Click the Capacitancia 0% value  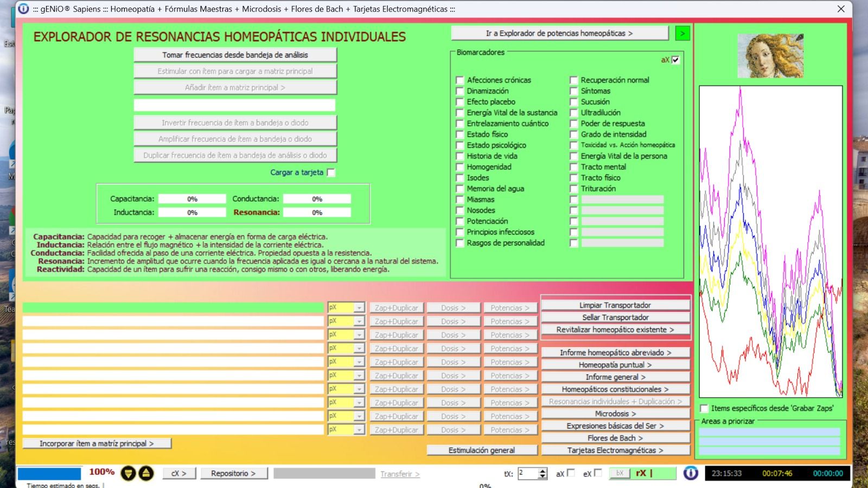(x=192, y=199)
